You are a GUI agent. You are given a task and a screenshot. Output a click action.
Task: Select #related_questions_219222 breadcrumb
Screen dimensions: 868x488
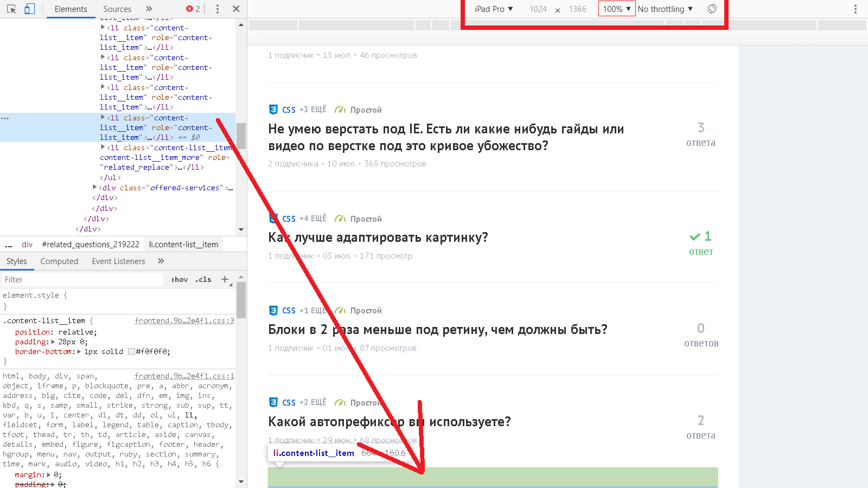[91, 245]
